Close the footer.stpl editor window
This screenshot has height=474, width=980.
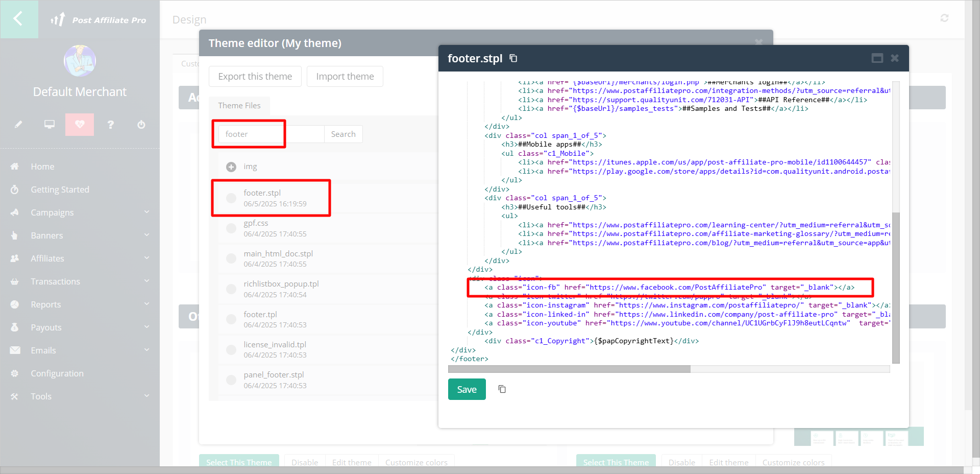(x=895, y=58)
